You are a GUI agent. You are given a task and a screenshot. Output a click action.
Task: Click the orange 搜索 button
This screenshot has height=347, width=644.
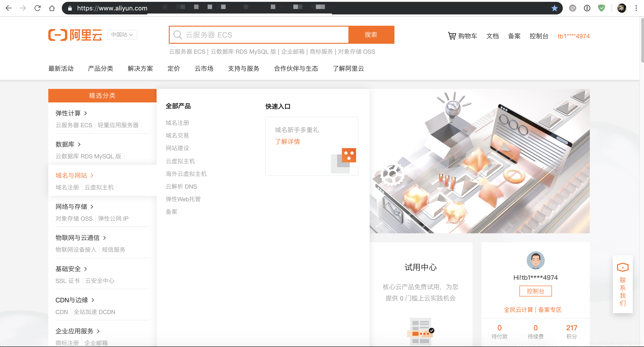point(371,35)
